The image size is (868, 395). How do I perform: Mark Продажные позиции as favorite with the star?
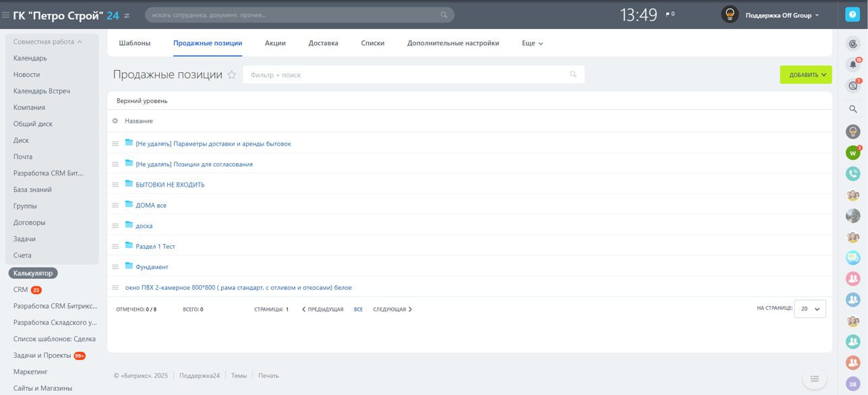231,75
